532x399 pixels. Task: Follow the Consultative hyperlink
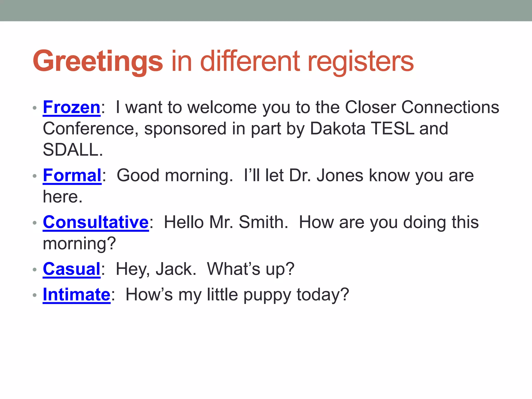click(96, 222)
